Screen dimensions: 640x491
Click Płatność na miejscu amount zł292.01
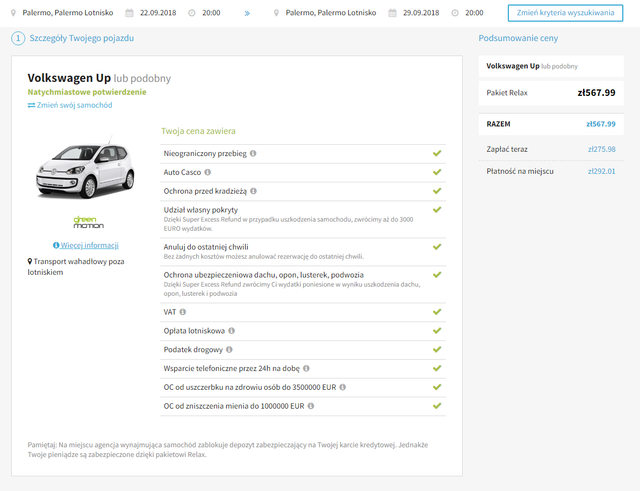(x=602, y=171)
